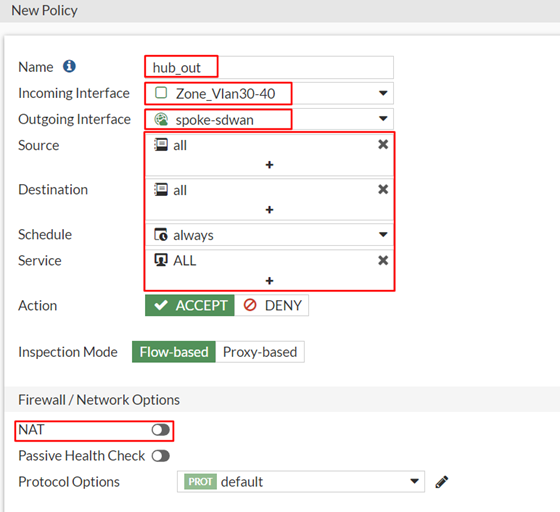Toggle the Passive Health Check switch
Image resolution: width=560 pixels, height=512 pixels.
coord(160,456)
